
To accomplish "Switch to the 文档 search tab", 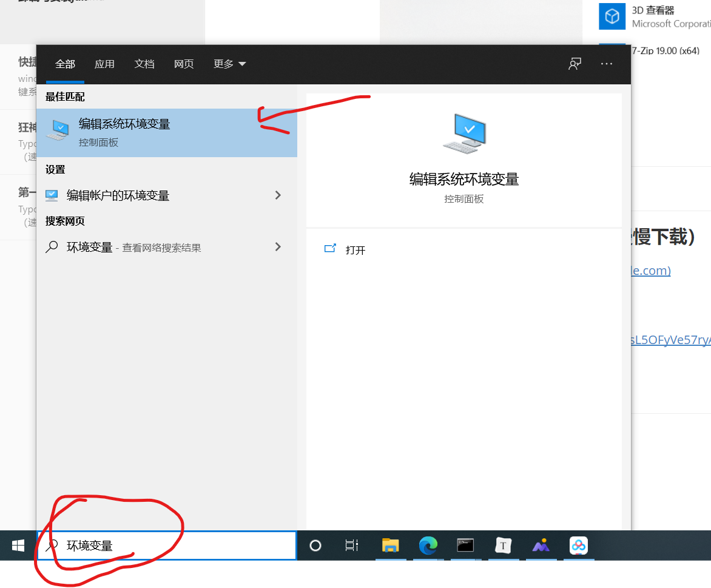I will tap(144, 64).
